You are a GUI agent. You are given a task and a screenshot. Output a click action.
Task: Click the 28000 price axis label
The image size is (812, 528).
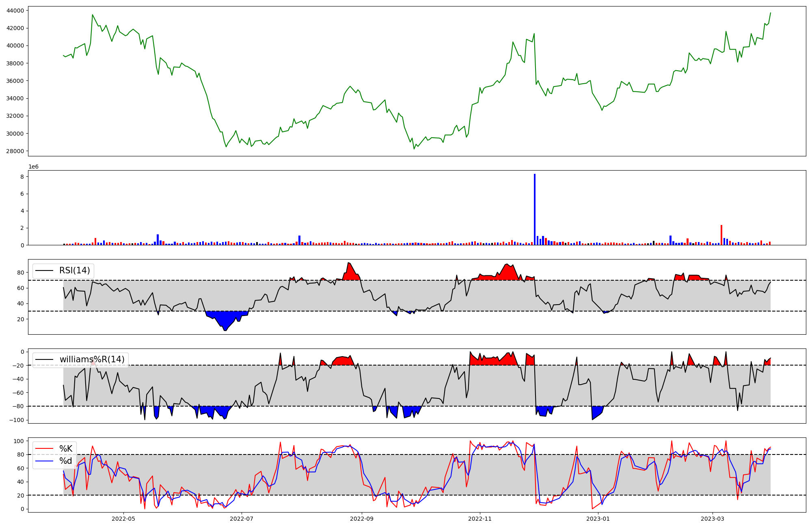point(15,151)
